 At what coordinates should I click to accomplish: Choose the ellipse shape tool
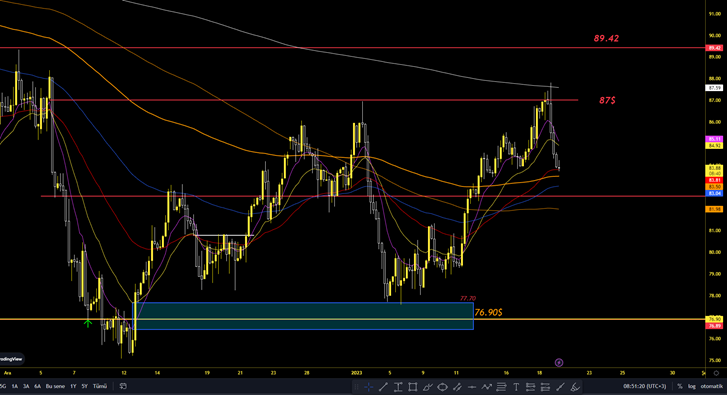click(x=442, y=387)
